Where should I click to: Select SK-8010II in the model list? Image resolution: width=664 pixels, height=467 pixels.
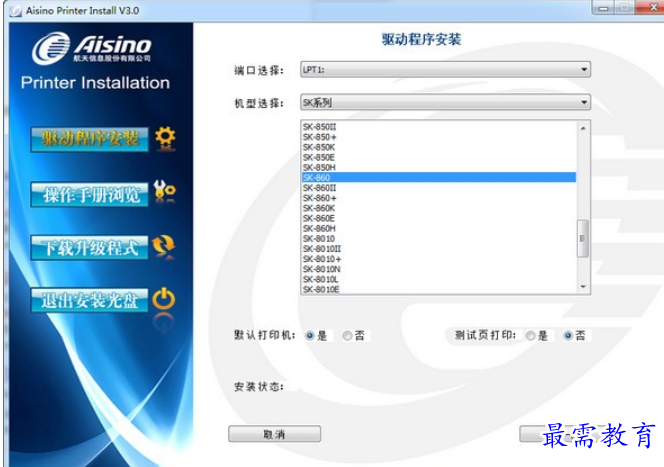pos(439,249)
